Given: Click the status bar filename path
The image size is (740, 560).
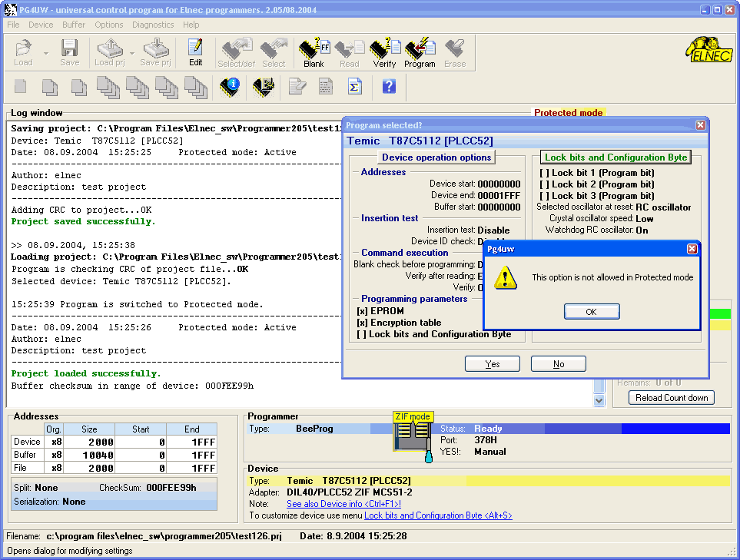Looking at the screenshot, I should (x=164, y=536).
